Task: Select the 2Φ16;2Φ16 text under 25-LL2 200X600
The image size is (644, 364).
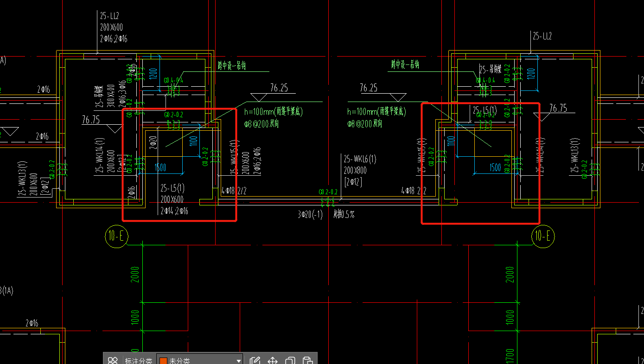Action: click(113, 38)
